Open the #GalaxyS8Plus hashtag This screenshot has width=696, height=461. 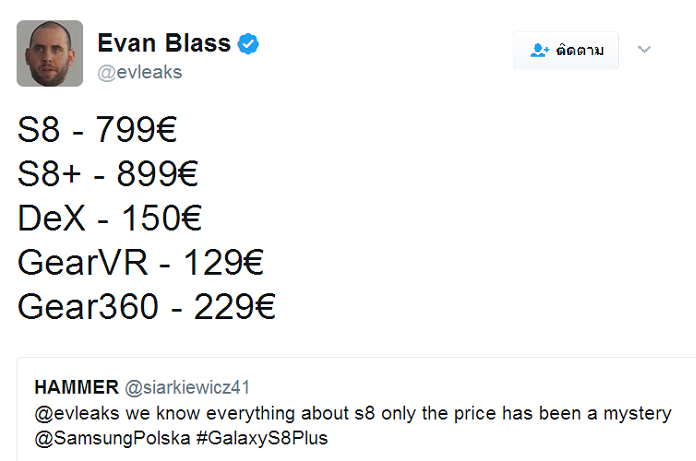262,438
